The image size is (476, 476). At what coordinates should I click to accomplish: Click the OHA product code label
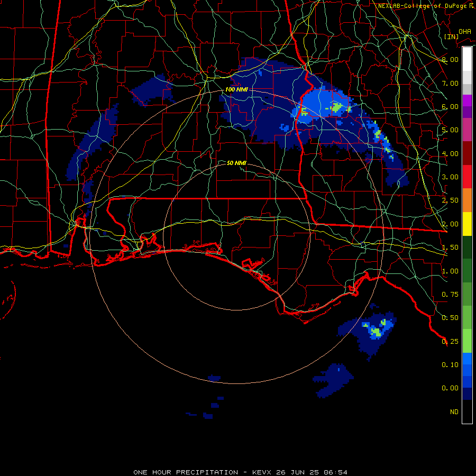pos(464,32)
